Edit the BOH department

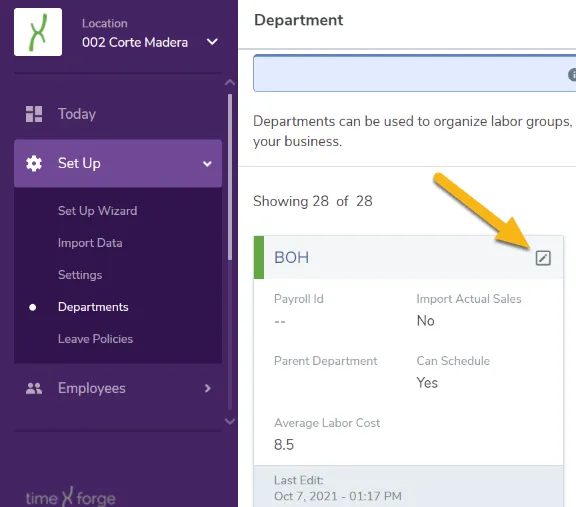pos(543,258)
